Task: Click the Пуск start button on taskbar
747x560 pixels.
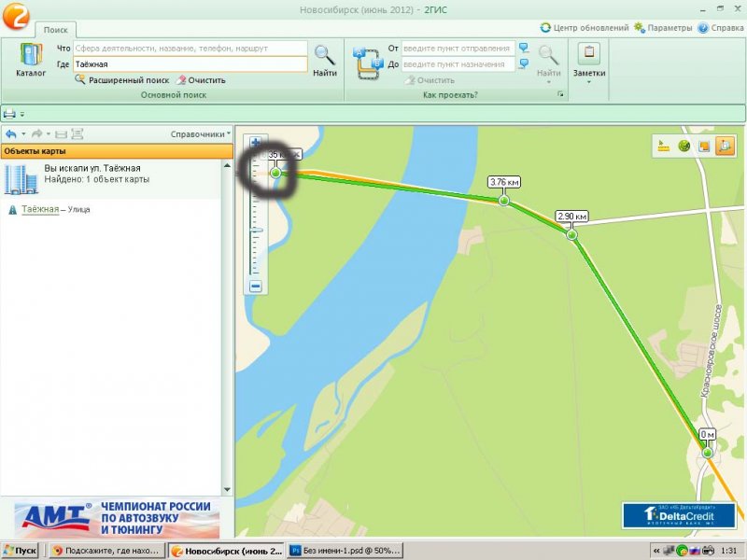Action: [20, 551]
